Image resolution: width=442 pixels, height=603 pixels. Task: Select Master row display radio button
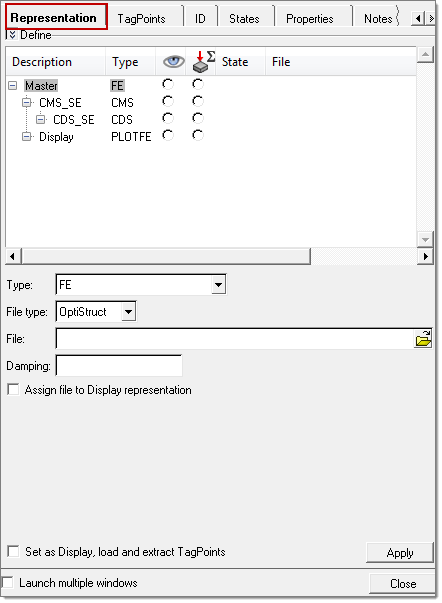(168, 84)
